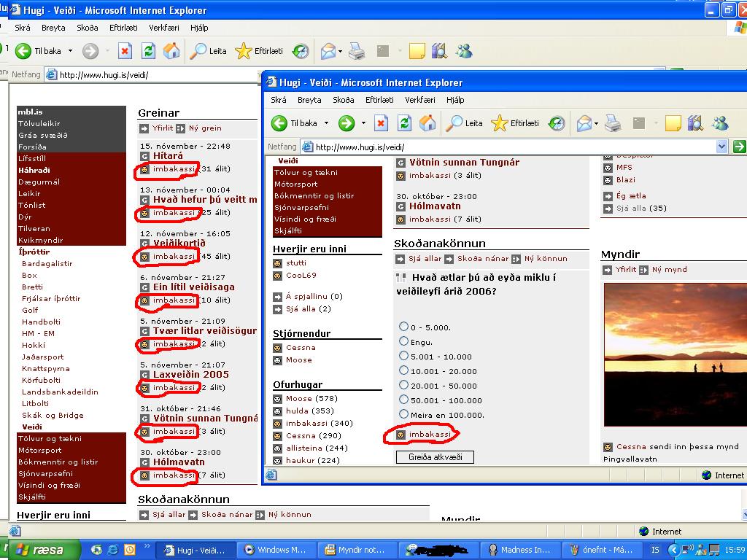The height and width of the screenshot is (560, 747).
Task: Open Research book icon in front window
Action: [x=695, y=123]
